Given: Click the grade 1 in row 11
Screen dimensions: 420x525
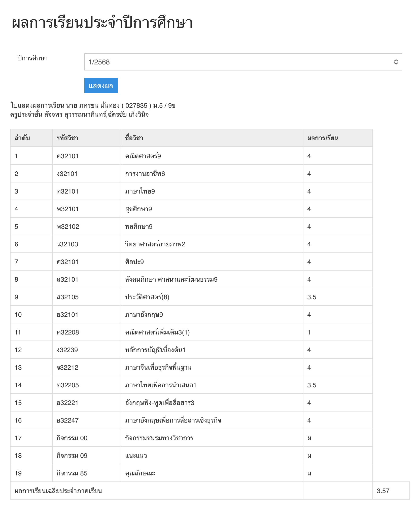Looking at the screenshot, I should [x=309, y=332].
